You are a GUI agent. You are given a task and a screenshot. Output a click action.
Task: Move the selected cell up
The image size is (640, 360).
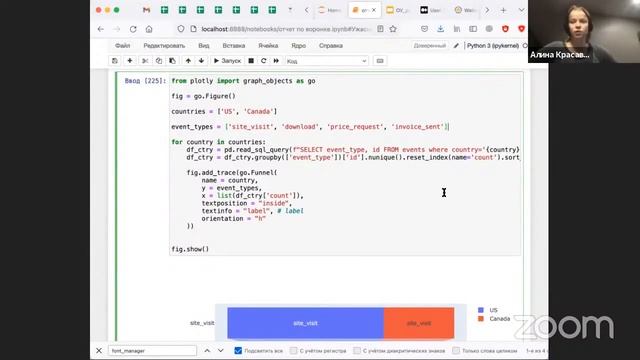click(x=188, y=61)
